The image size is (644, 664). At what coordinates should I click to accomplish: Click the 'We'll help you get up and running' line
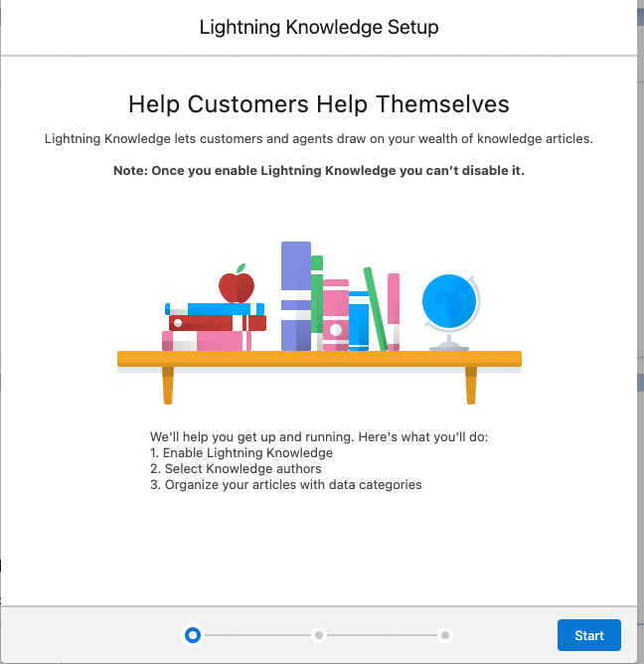click(319, 437)
